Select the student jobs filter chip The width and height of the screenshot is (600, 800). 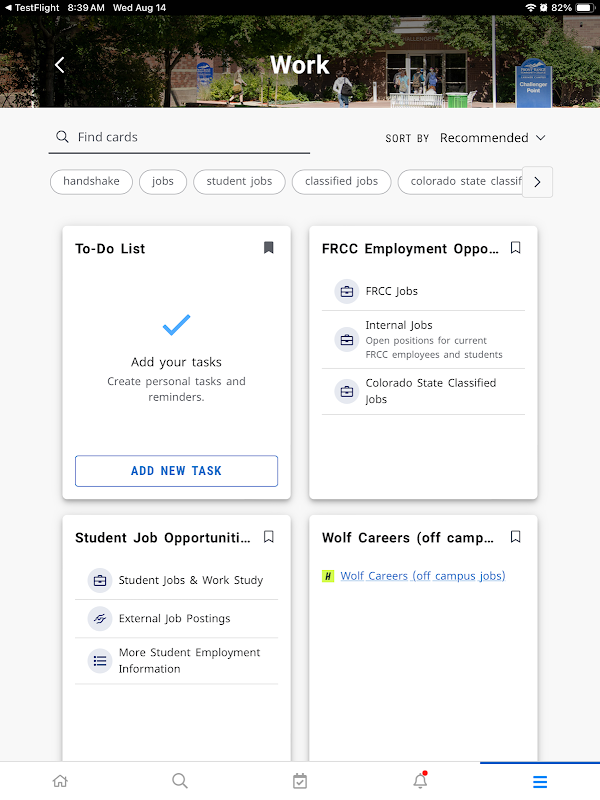239,182
